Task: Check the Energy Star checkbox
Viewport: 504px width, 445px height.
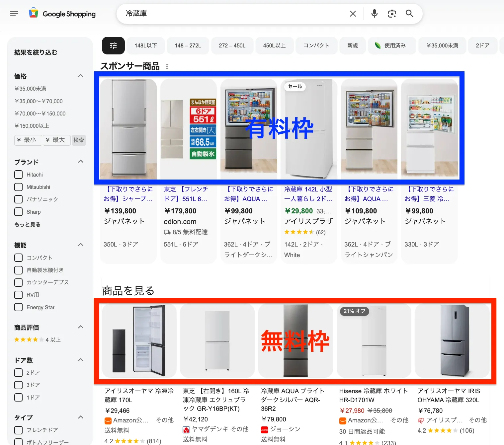Action: coord(19,307)
